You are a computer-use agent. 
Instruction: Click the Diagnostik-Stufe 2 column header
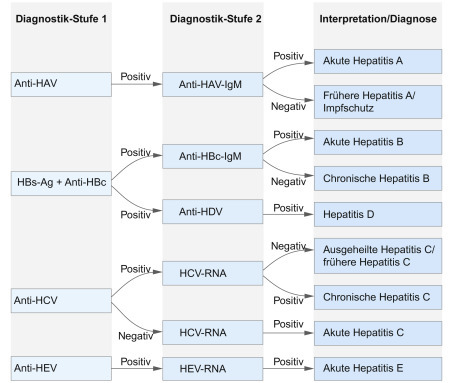coord(216,19)
